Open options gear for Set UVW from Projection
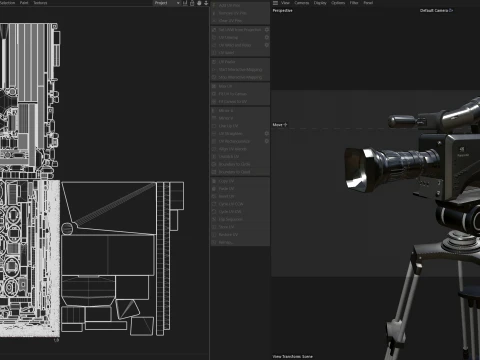This screenshot has height=360, width=480. (267, 30)
